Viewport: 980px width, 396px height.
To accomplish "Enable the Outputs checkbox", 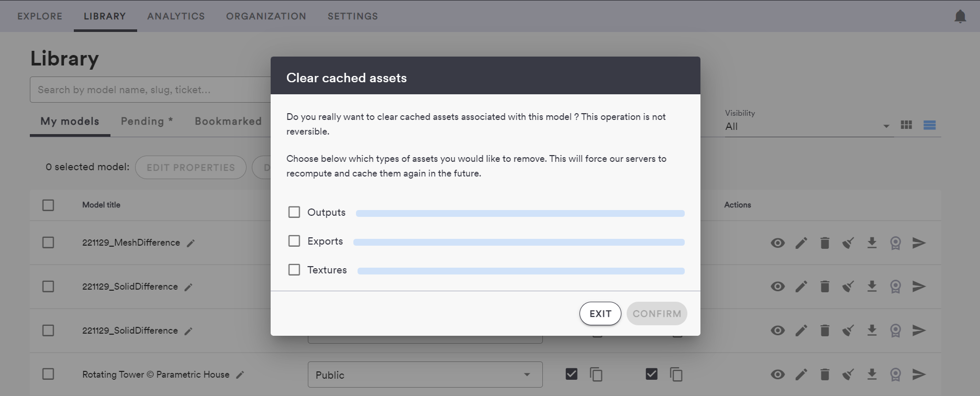I will [294, 212].
